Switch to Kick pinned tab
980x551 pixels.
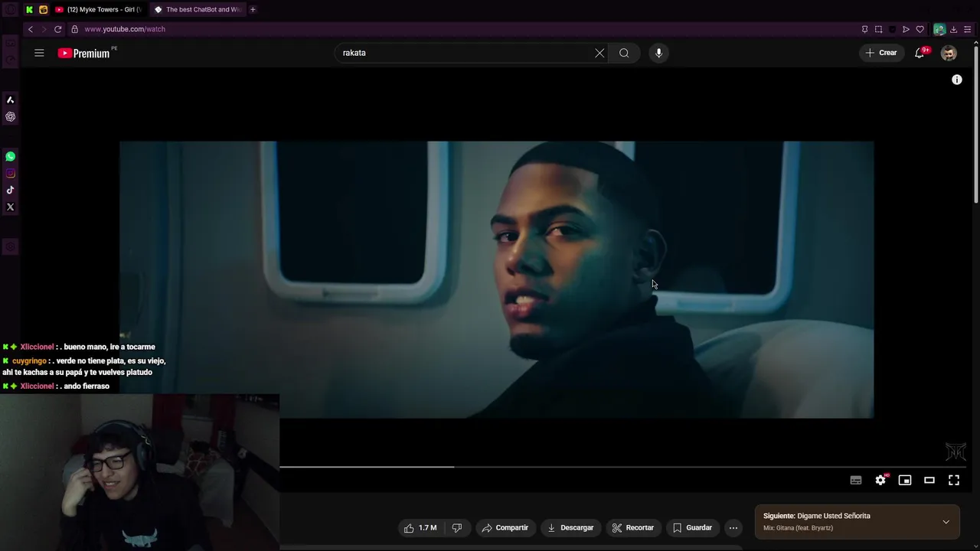tap(29, 9)
